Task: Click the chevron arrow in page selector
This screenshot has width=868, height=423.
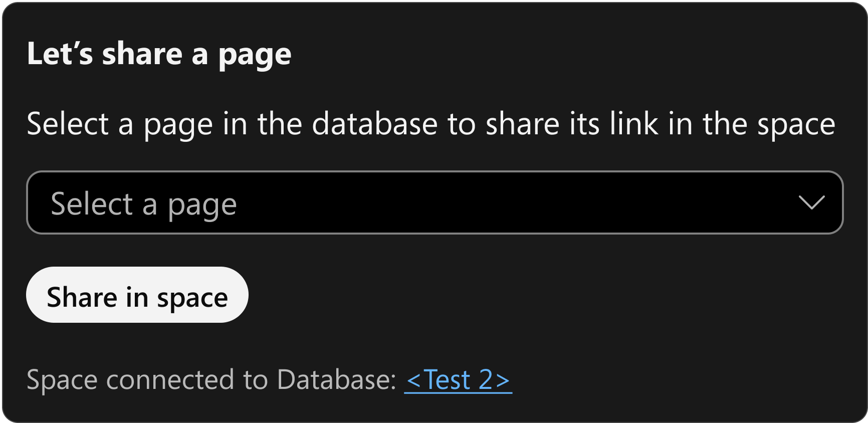Action: [x=811, y=202]
